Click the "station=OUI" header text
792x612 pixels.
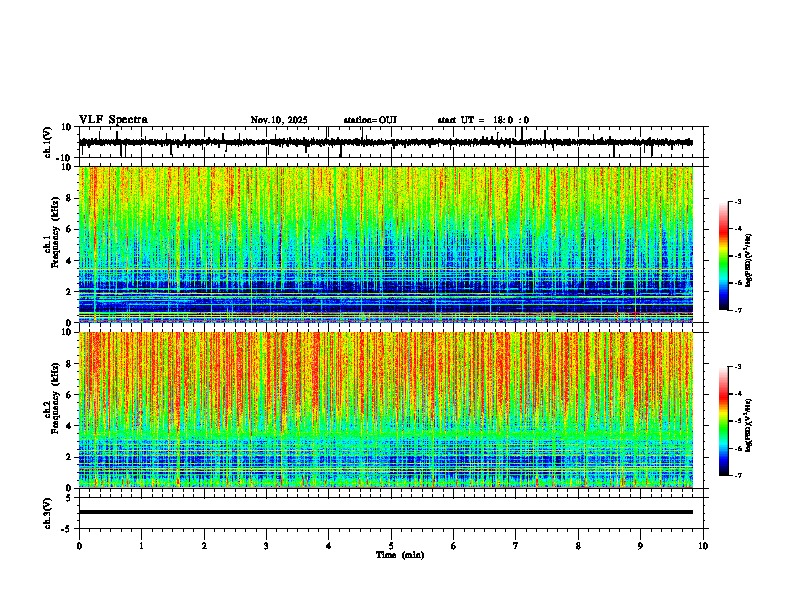tap(370, 120)
